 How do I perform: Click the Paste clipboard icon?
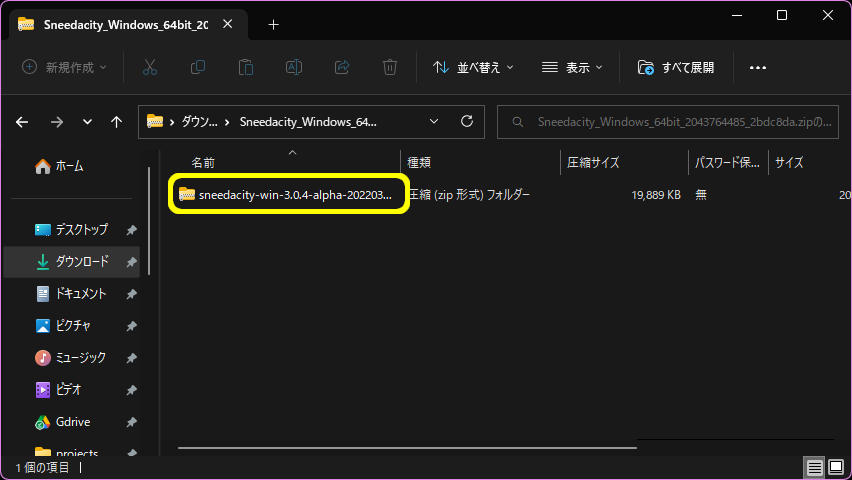pyautogui.click(x=246, y=67)
